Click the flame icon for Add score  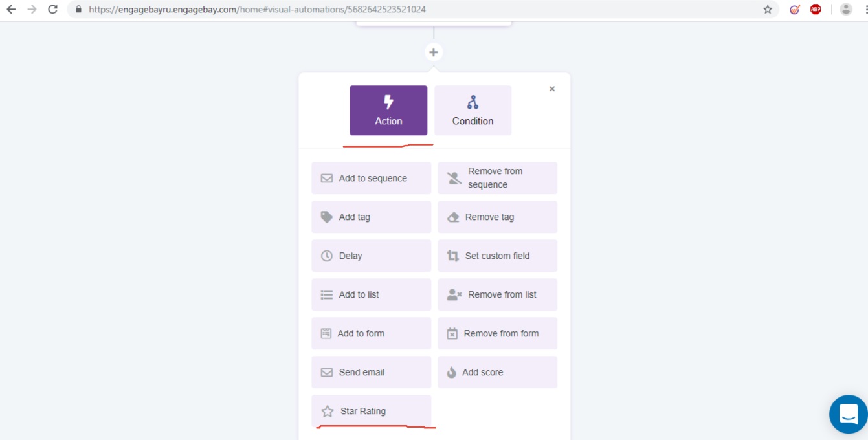click(452, 372)
